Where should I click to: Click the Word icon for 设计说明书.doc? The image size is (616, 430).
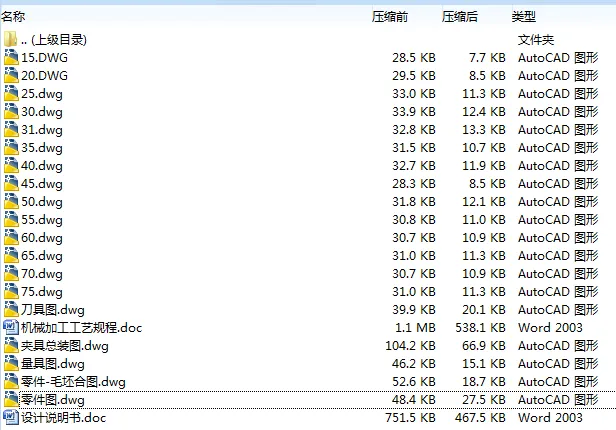11,417
